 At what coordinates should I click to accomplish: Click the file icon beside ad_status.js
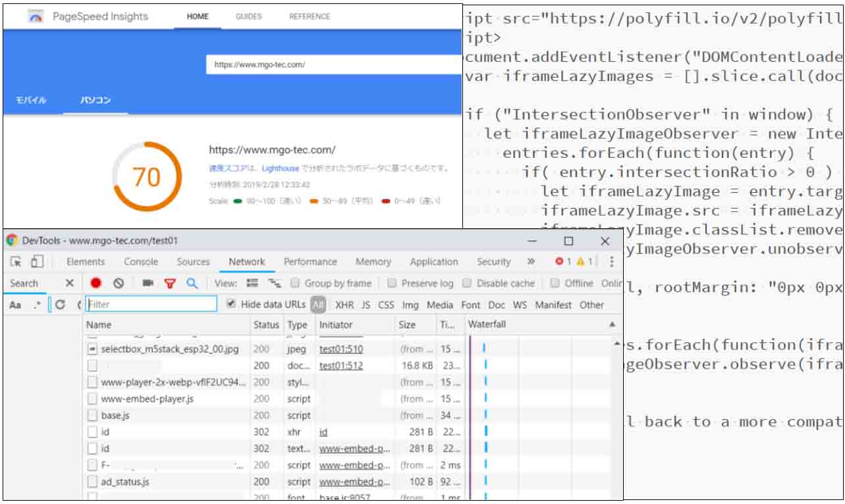click(93, 482)
